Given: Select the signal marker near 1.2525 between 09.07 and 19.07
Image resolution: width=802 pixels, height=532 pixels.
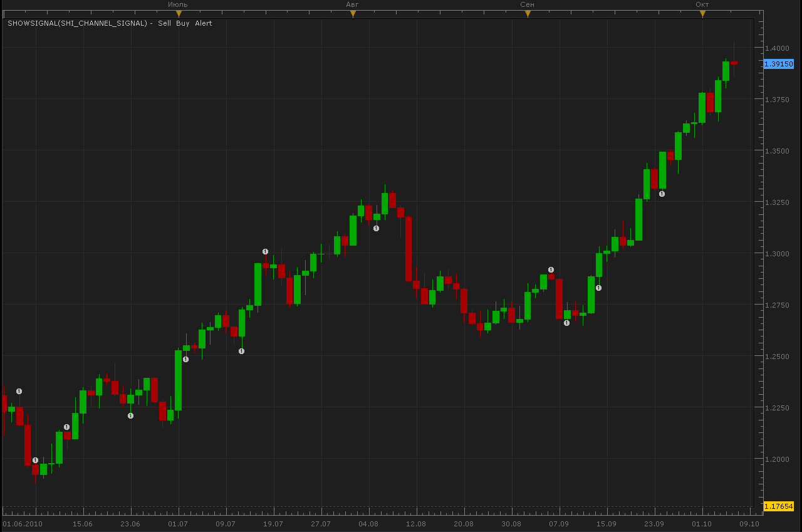Looking at the screenshot, I should coord(241,351).
